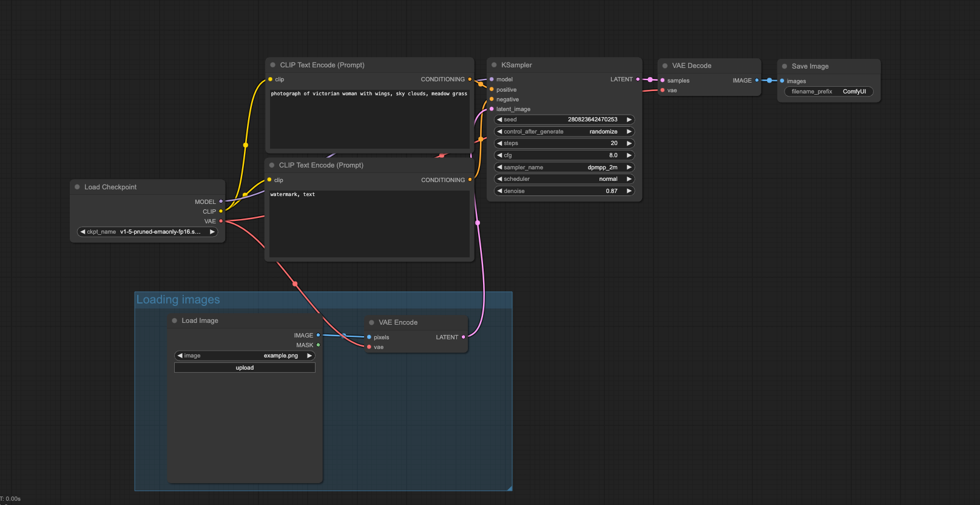Collapse the Load Checkpoint node via its title dot
The width and height of the screenshot is (980, 505).
coord(77,187)
